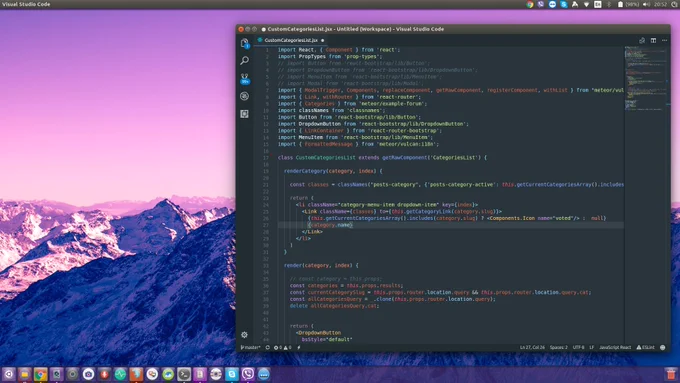The image size is (680, 383).
Task: Split the editor with split icon
Action: (x=653, y=40)
